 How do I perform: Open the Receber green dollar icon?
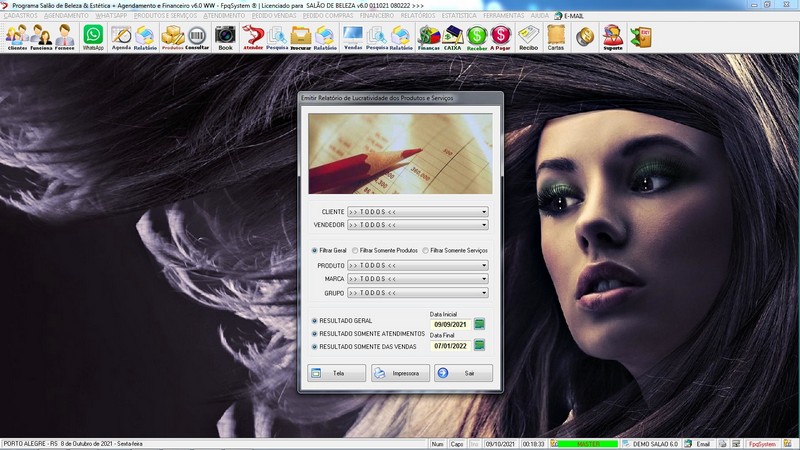(477, 37)
